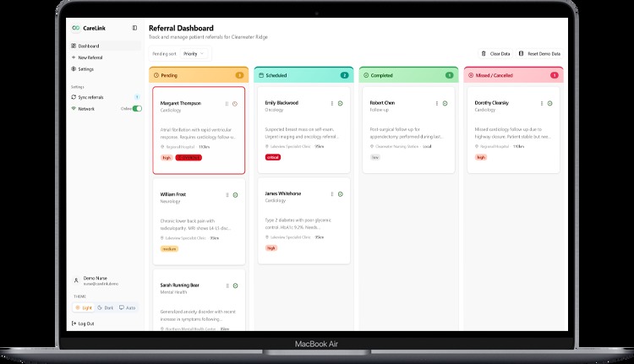Click the Scheduled column count badge

(x=345, y=75)
